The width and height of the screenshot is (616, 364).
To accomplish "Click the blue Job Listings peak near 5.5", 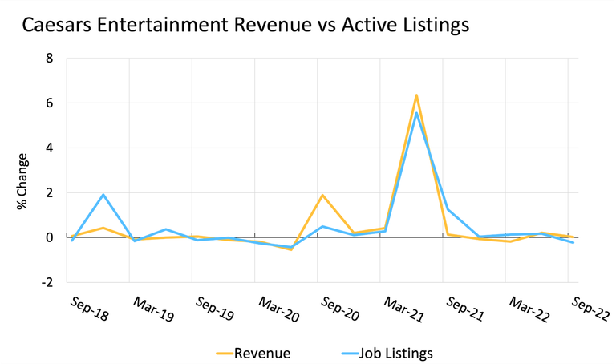I will point(416,114).
